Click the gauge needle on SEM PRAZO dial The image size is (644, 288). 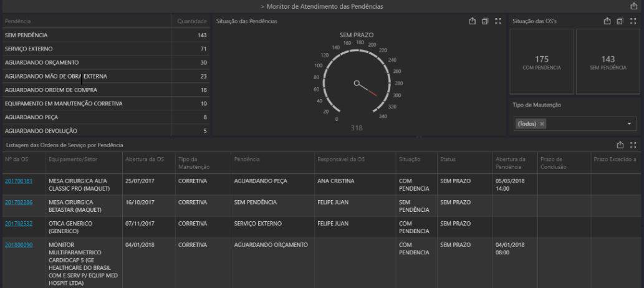[x=365, y=88]
